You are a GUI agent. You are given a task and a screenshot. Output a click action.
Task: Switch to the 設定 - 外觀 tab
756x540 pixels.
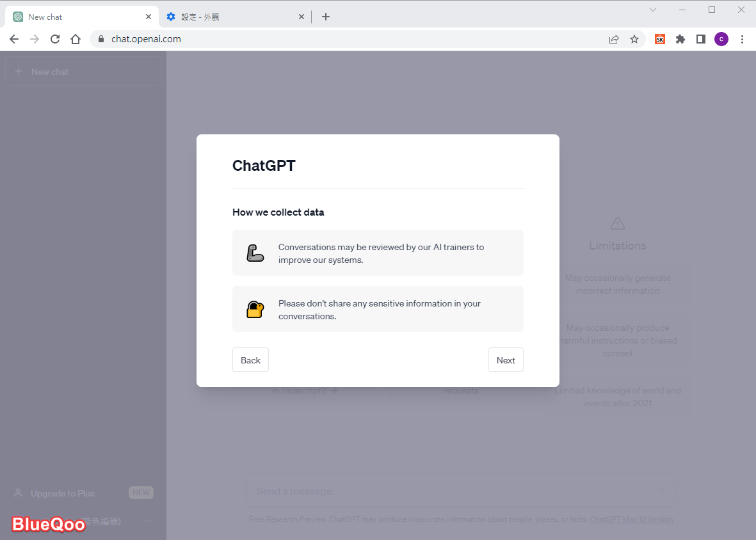click(230, 17)
